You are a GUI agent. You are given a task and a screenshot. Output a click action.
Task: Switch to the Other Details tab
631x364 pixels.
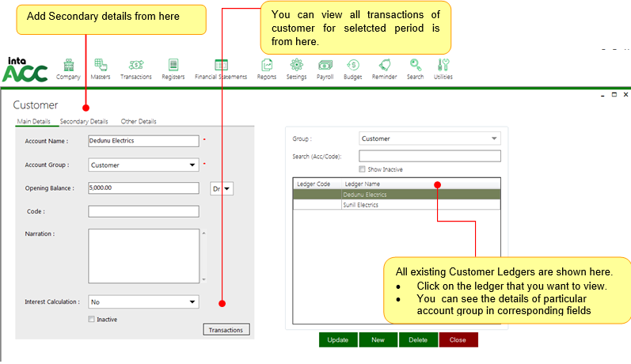pyautogui.click(x=139, y=122)
